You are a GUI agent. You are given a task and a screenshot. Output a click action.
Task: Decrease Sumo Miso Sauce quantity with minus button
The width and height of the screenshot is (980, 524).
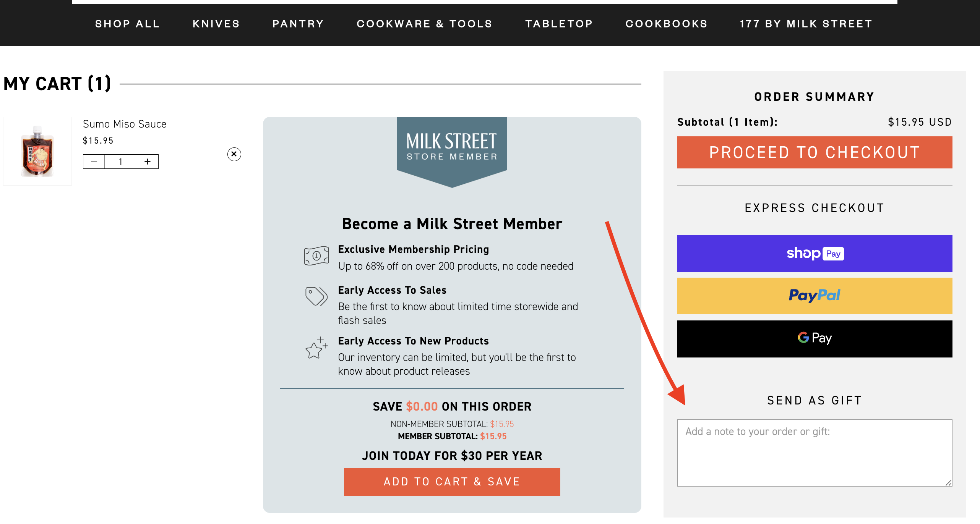[94, 162]
